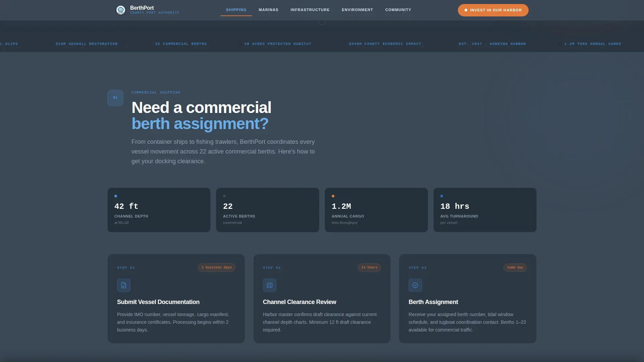The width and height of the screenshot is (644, 362).
Task: Click the '2 business days' badge
Action: (x=217, y=267)
